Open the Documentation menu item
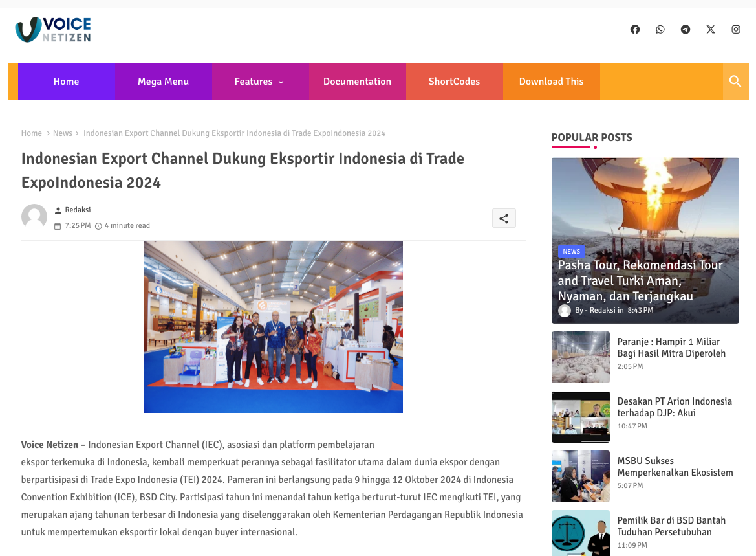The width and height of the screenshot is (756, 556). click(357, 82)
